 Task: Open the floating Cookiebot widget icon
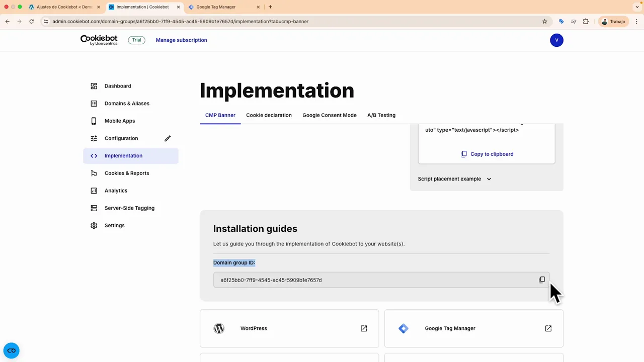click(x=11, y=350)
